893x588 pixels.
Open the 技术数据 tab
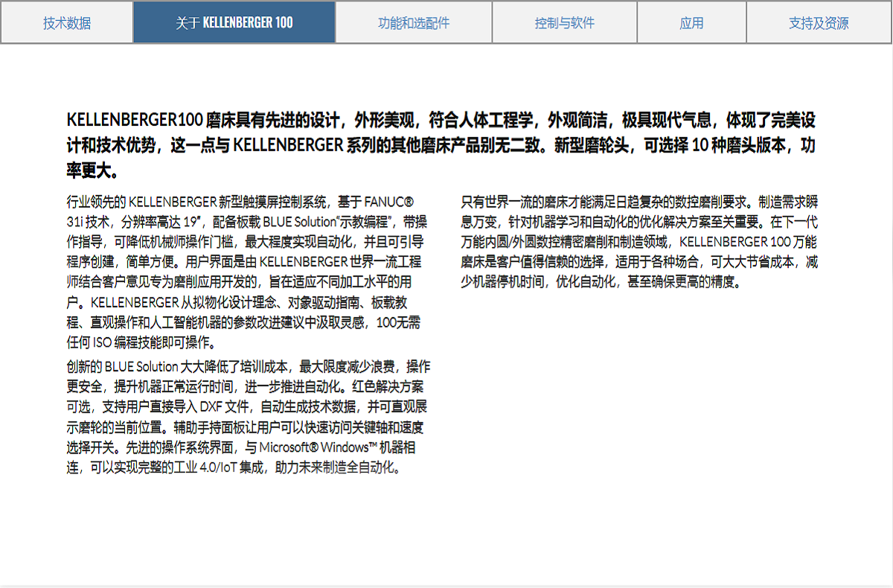pos(67,23)
